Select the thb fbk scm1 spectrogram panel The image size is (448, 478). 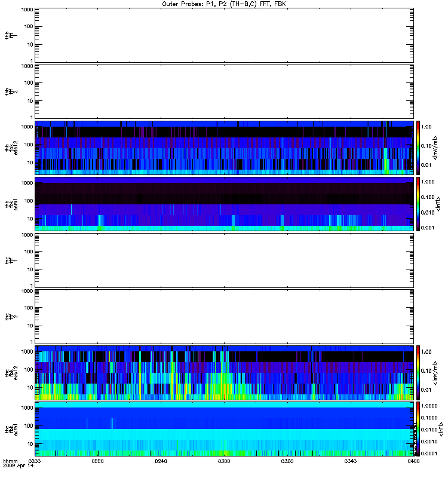click(x=224, y=204)
